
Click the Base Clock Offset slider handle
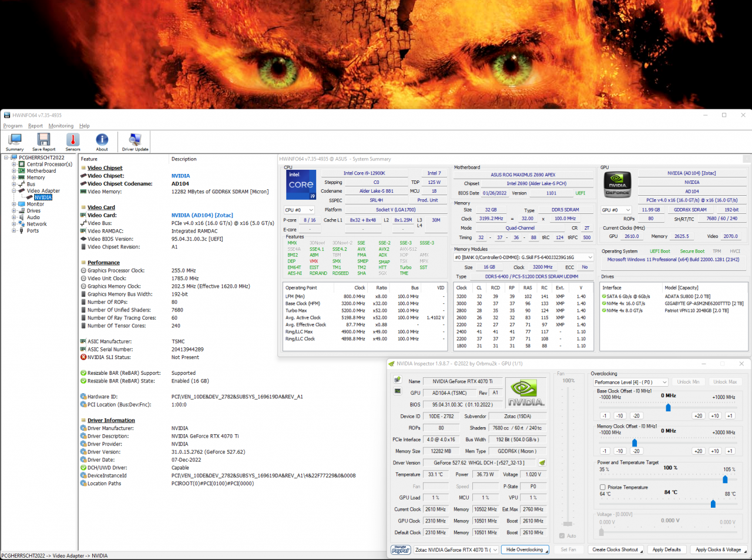(668, 407)
